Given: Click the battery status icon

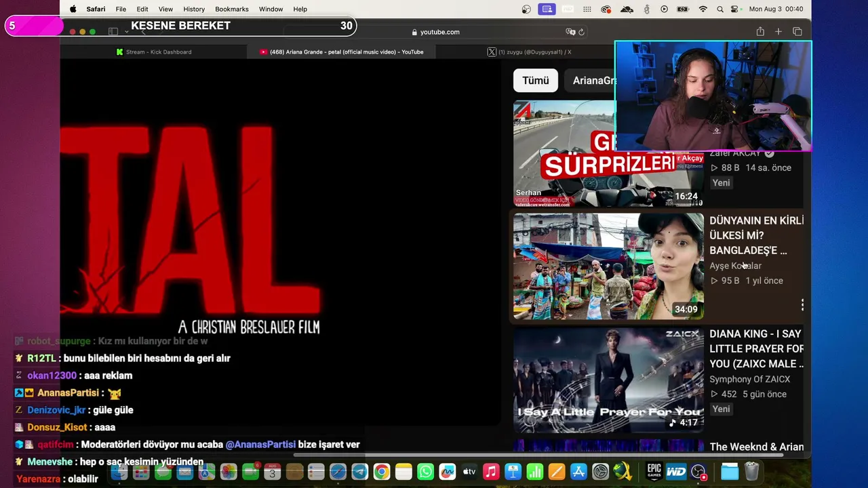Looking at the screenshot, I should [682, 9].
